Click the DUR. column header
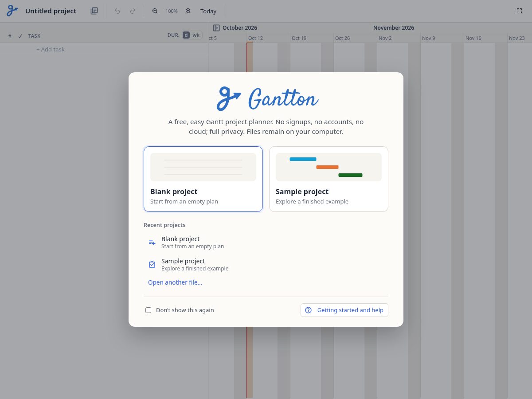532x399 pixels. pyautogui.click(x=173, y=35)
